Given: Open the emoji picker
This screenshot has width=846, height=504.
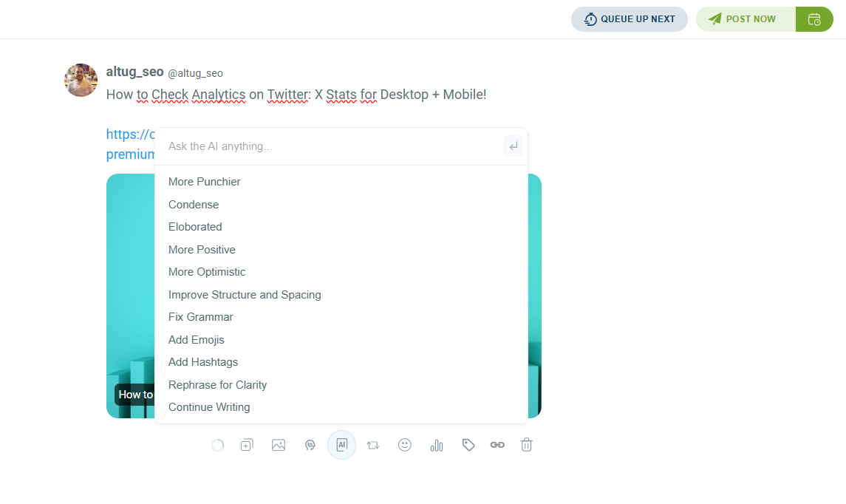Looking at the screenshot, I should click(x=405, y=444).
